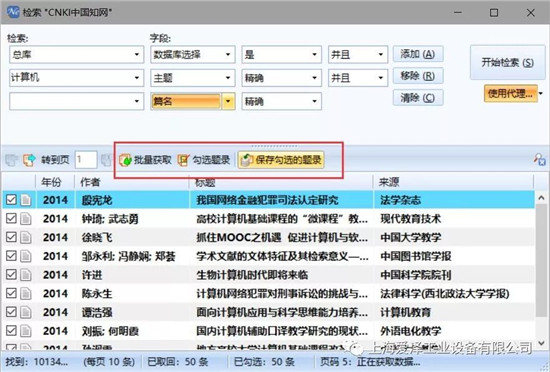Click the 开始检索 (S) button

click(507, 63)
